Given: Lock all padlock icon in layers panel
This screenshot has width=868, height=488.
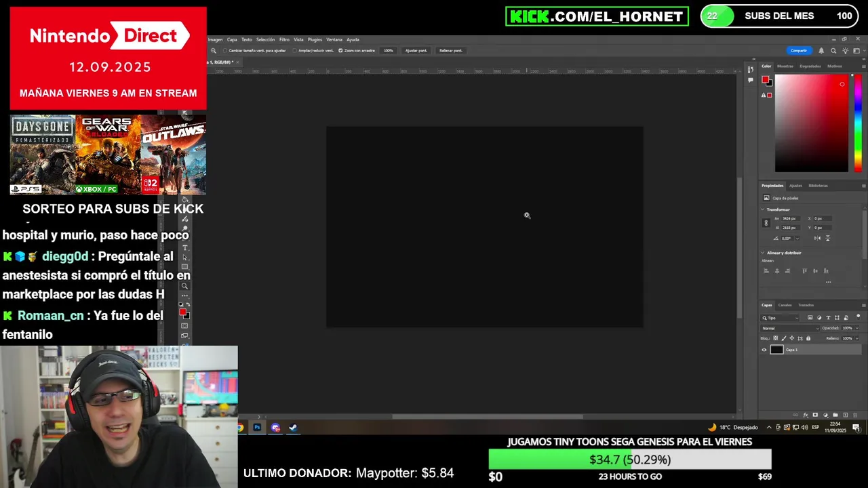Looking at the screenshot, I should coord(808,338).
